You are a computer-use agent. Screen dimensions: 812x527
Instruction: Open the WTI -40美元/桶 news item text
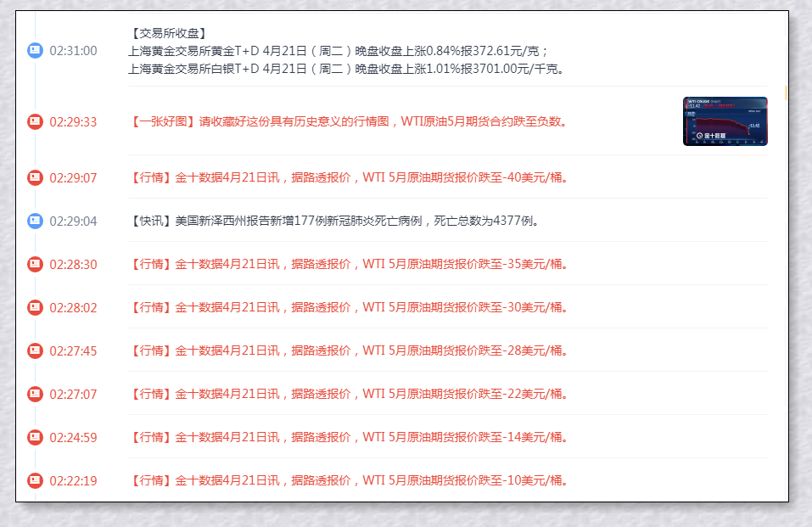pos(350,177)
